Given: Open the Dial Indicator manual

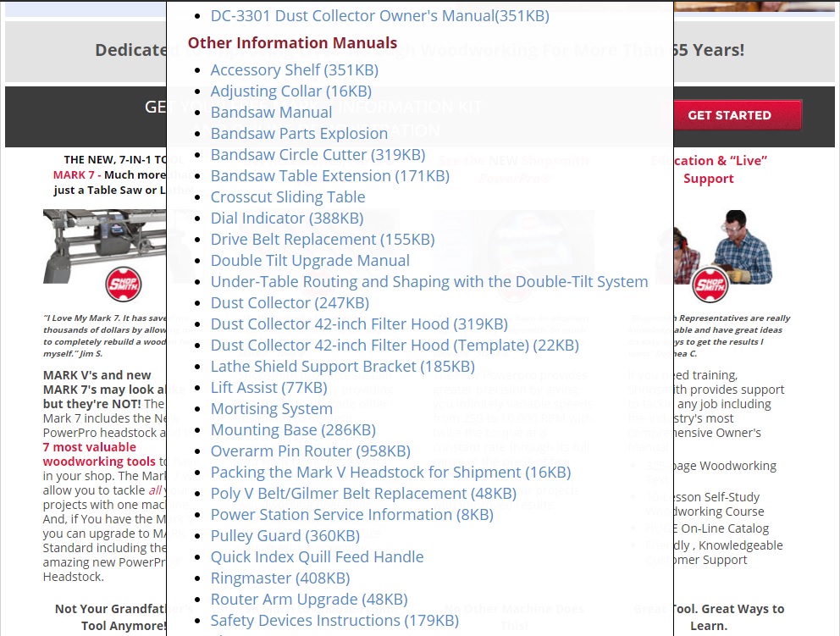Looking at the screenshot, I should [x=286, y=218].
